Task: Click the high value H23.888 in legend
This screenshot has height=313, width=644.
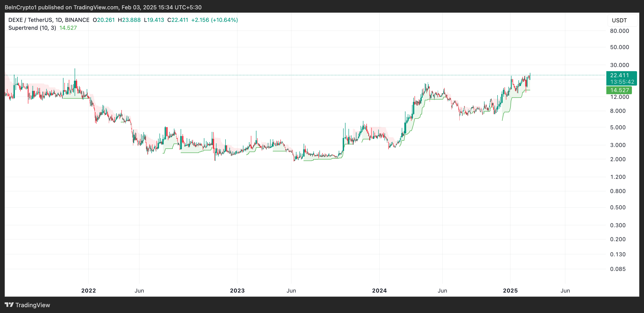Action: click(x=129, y=20)
